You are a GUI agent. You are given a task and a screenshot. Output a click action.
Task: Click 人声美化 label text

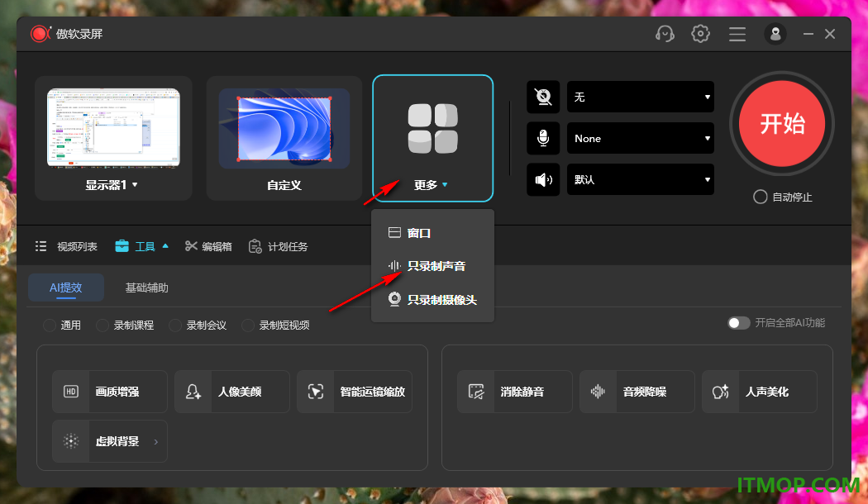pyautogui.click(x=766, y=392)
